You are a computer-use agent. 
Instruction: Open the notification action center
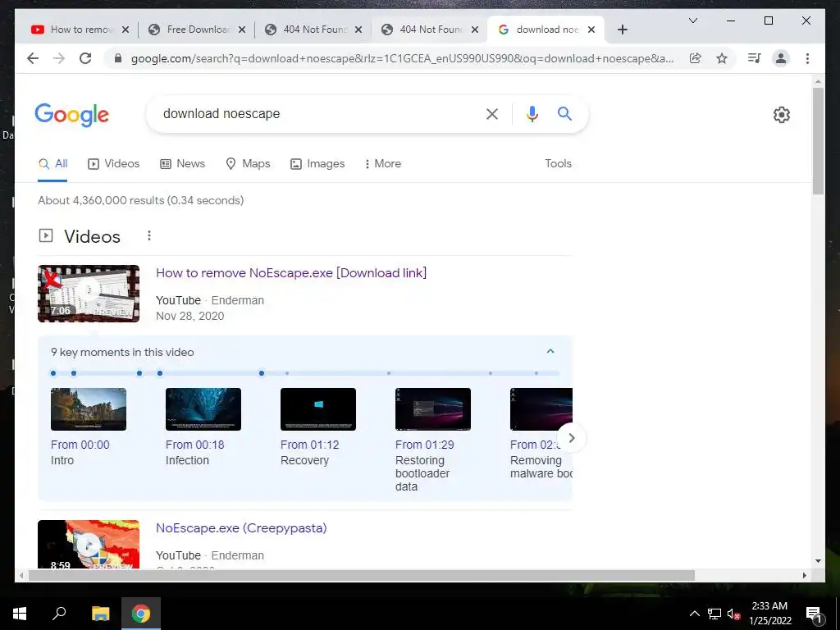(x=814, y=614)
